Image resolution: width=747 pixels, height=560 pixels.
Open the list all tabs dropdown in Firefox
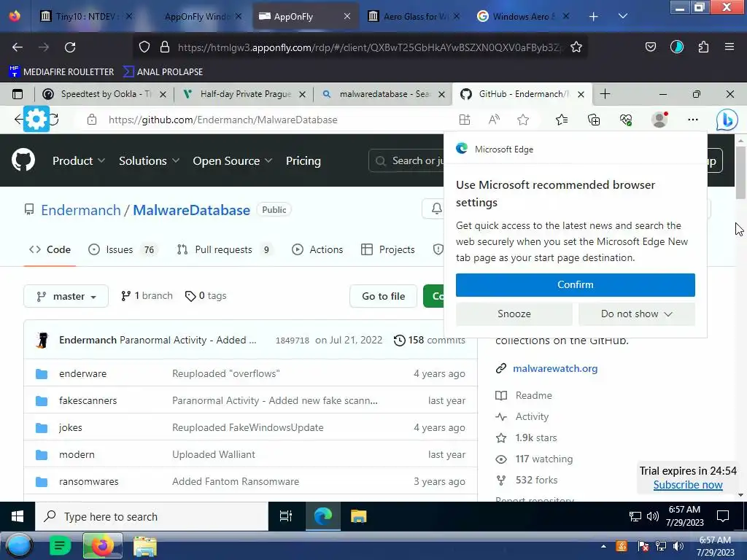click(x=623, y=16)
